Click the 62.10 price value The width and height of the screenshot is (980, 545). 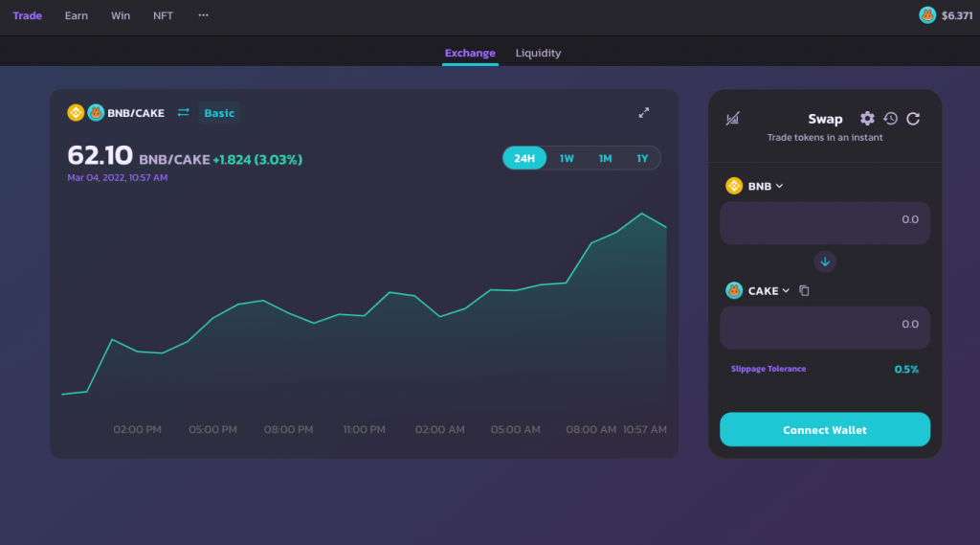click(x=100, y=155)
